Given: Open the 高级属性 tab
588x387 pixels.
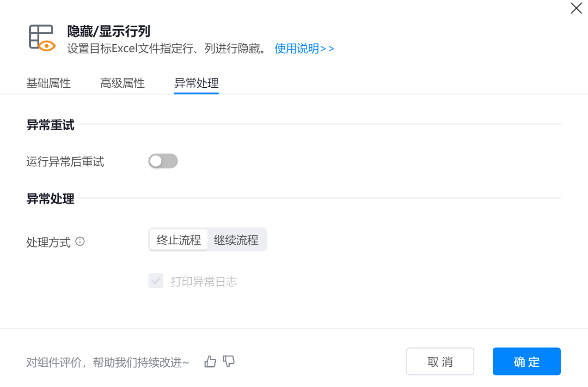Looking at the screenshot, I should [122, 84].
